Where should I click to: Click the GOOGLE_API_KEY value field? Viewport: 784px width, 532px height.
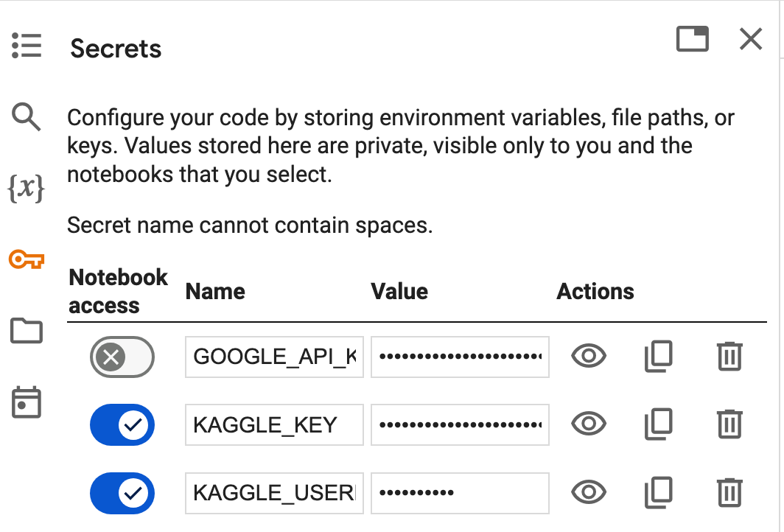click(x=460, y=357)
